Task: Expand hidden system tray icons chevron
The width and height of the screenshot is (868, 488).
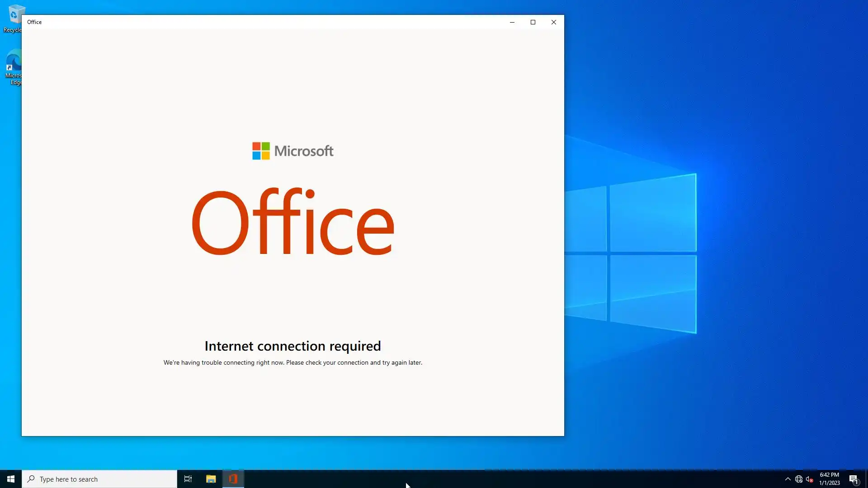Action: coord(788,479)
